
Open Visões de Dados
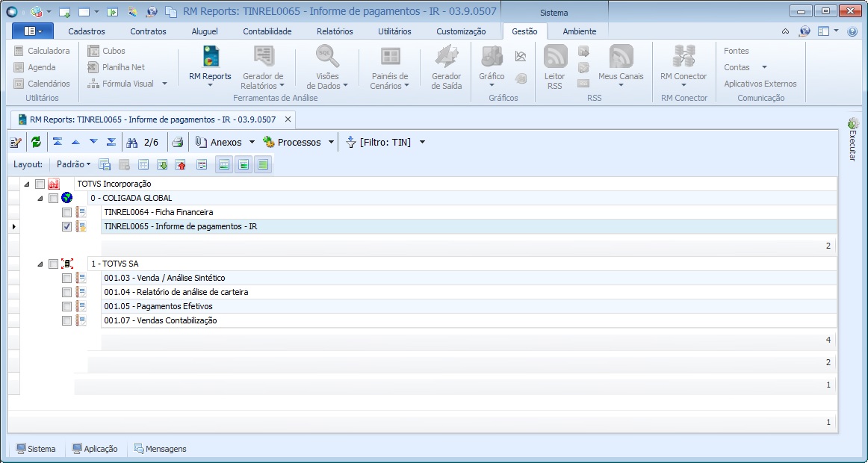coord(327,66)
